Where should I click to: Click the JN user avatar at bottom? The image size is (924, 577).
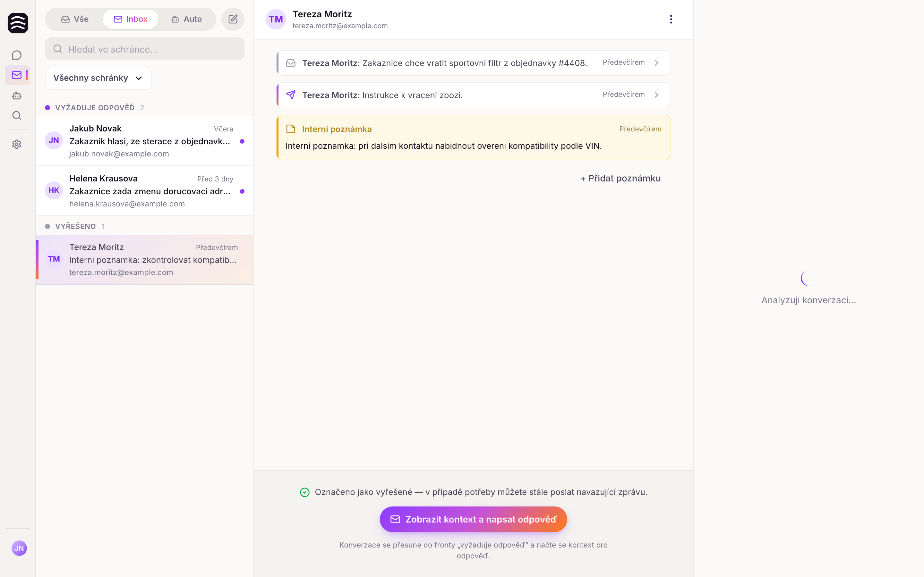coord(19,548)
